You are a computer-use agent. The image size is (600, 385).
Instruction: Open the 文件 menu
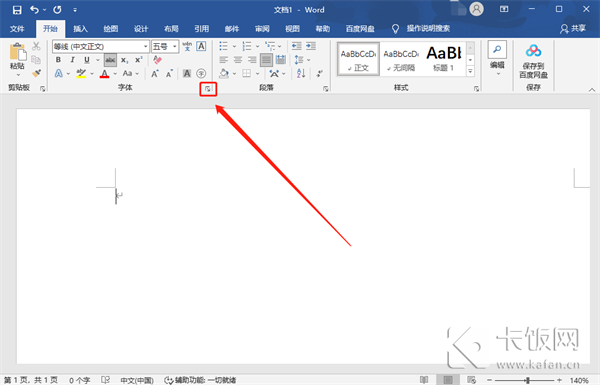point(17,29)
